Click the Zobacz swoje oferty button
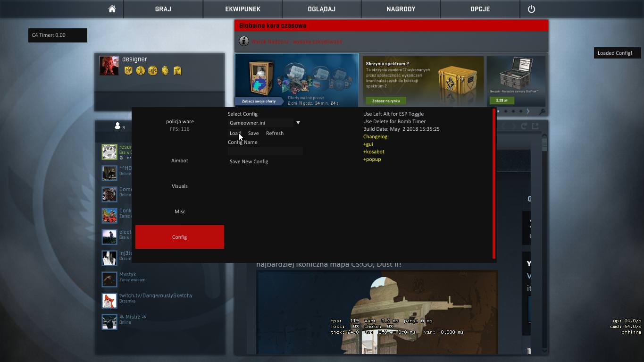 pos(259,101)
